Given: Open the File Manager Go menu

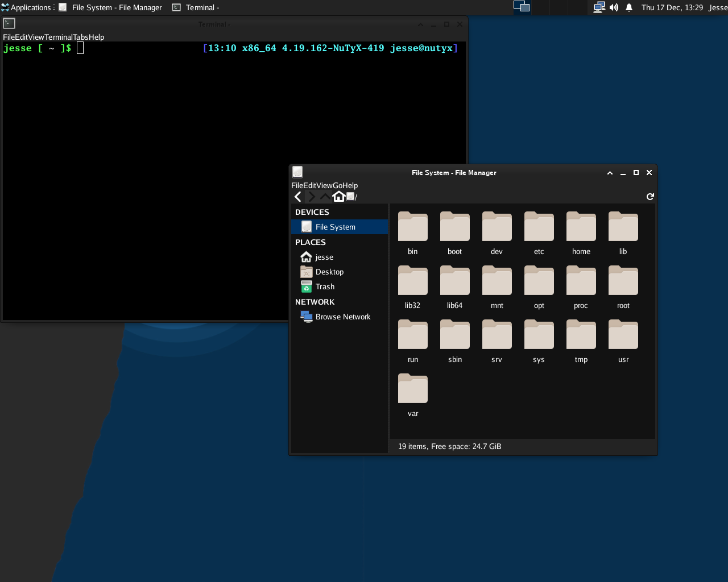Looking at the screenshot, I should [x=338, y=185].
